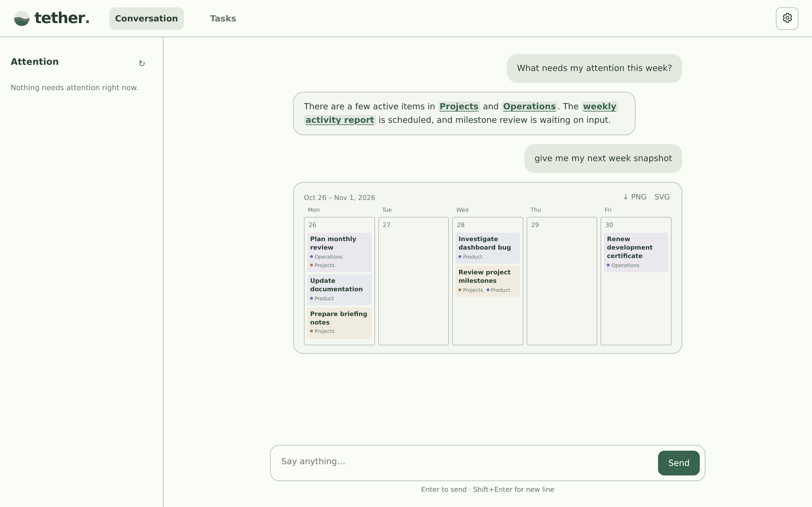Click the empty Thursday 29 day cell

pyautogui.click(x=562, y=281)
